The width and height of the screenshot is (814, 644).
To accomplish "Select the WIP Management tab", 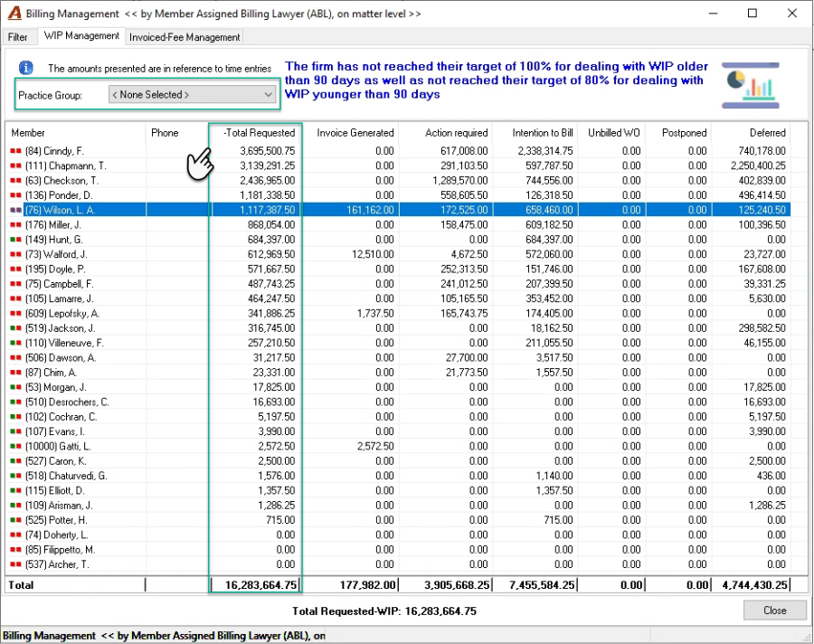I will [x=81, y=36].
